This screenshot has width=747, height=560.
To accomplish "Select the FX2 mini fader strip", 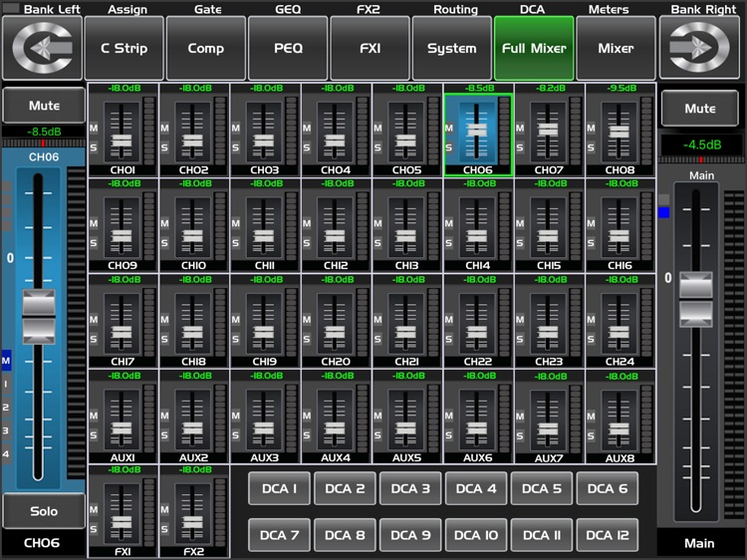I will [194, 511].
